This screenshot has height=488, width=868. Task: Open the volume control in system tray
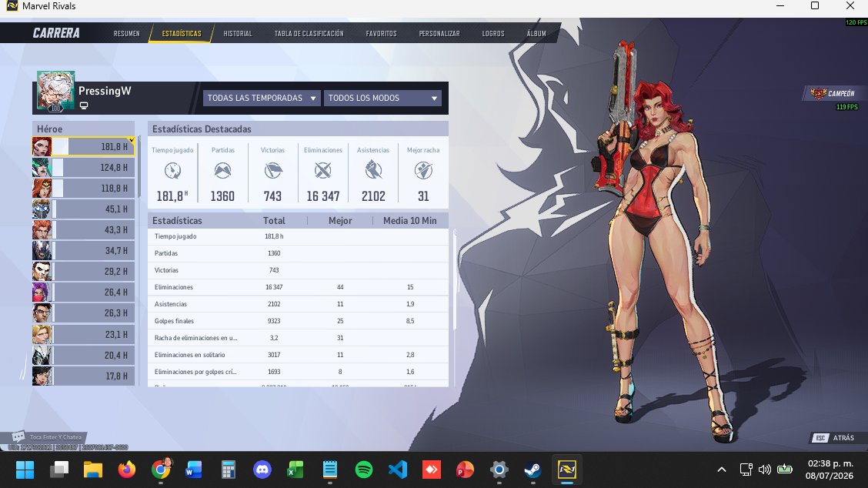(x=764, y=470)
